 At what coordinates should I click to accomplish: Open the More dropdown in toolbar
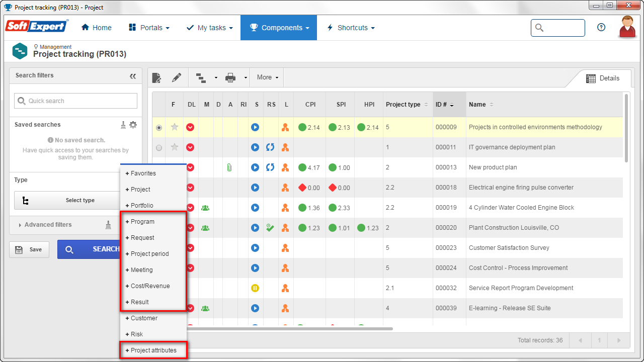pyautogui.click(x=267, y=77)
